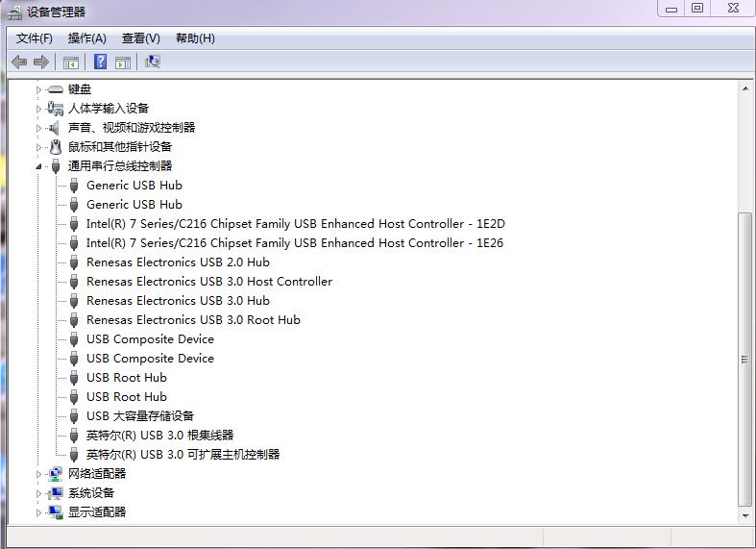Select Renesas Electronics USB 3.0 Host Controller
This screenshot has width=756, height=549.
coord(208,282)
